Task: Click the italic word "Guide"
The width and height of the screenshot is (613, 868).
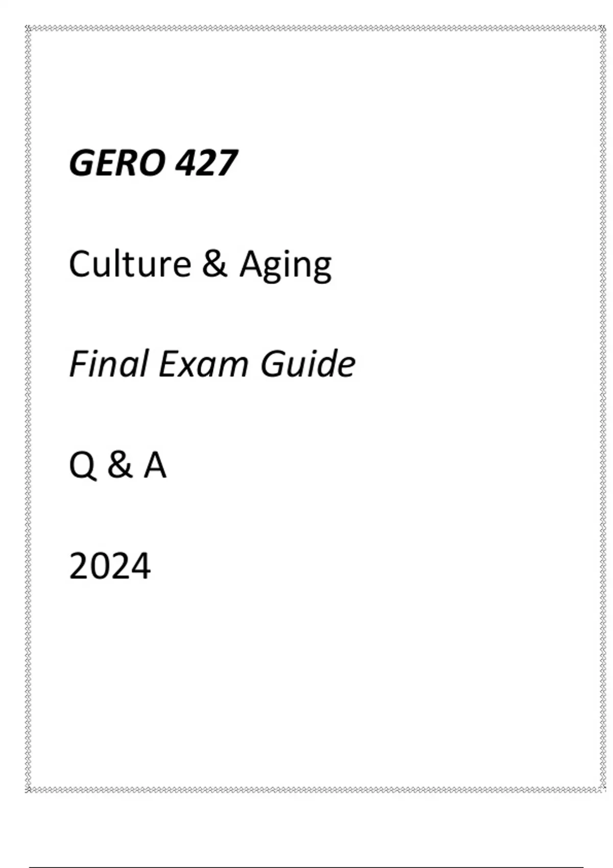Action: (x=308, y=364)
